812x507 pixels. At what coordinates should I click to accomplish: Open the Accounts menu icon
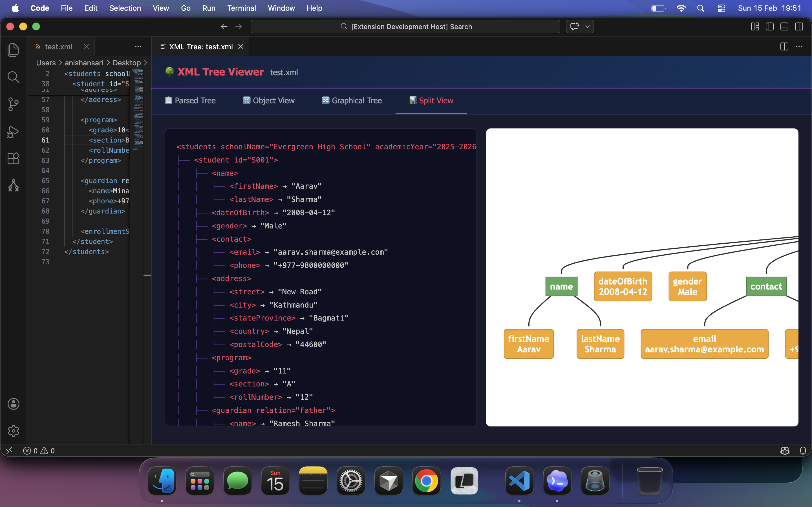pyautogui.click(x=13, y=404)
